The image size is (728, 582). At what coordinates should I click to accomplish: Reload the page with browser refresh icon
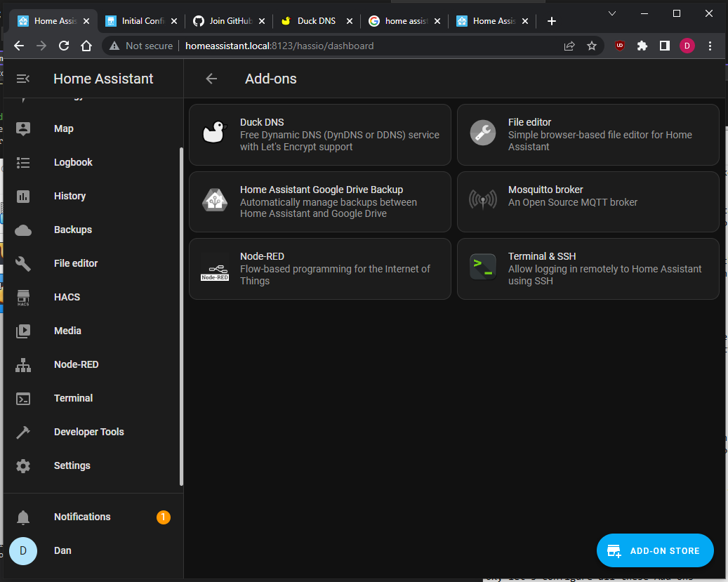click(x=64, y=46)
